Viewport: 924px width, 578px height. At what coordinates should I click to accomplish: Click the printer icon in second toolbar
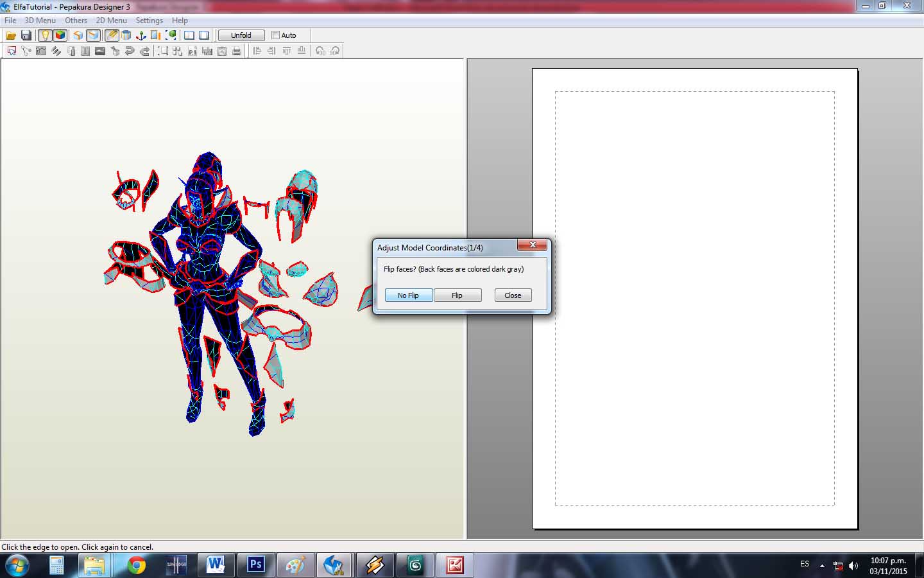(237, 51)
